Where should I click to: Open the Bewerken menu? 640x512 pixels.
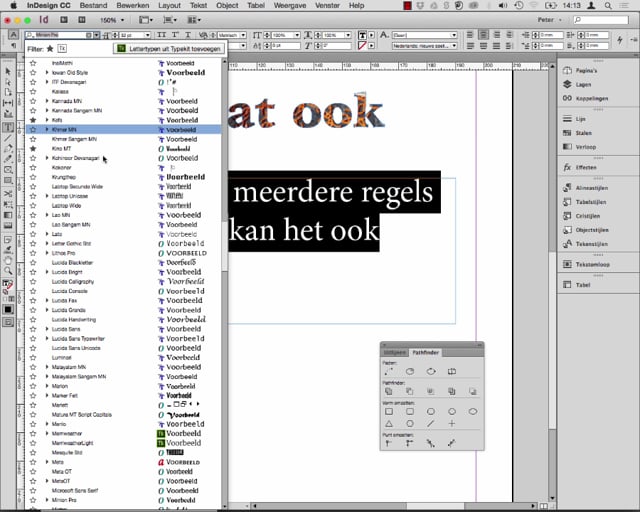coord(133,5)
